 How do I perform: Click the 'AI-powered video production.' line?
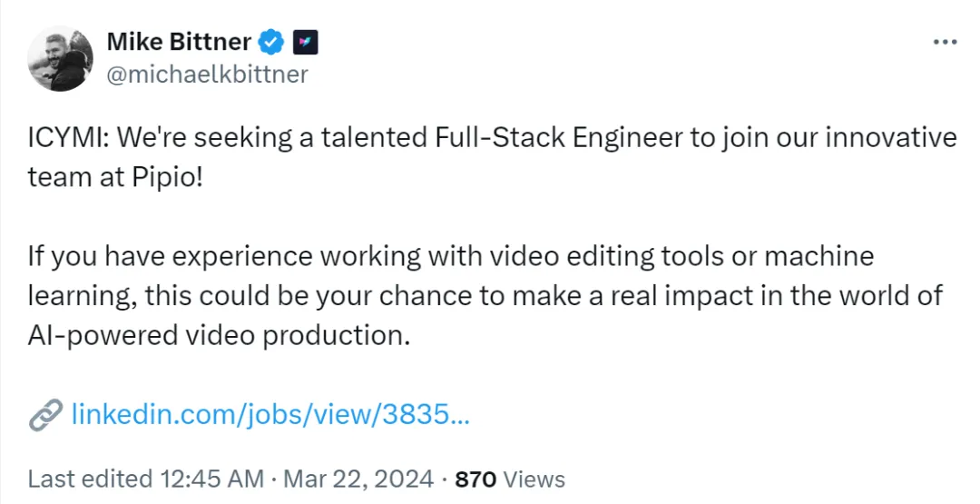[x=219, y=336]
